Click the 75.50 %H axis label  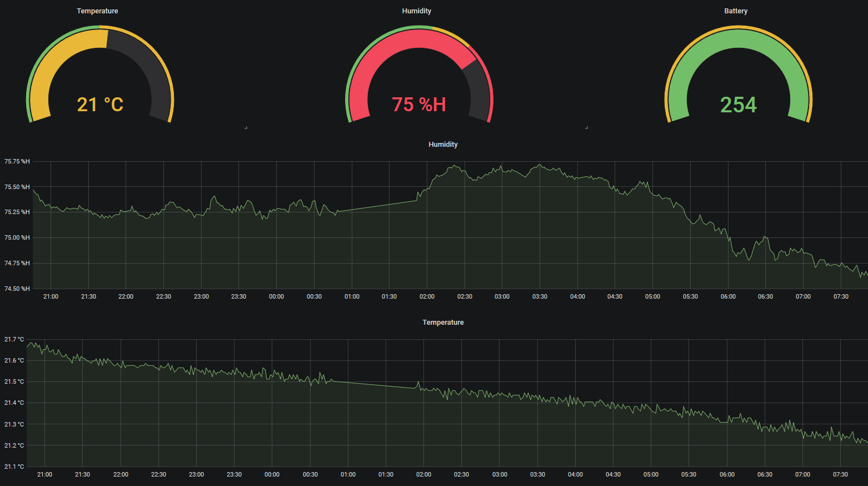(17, 187)
